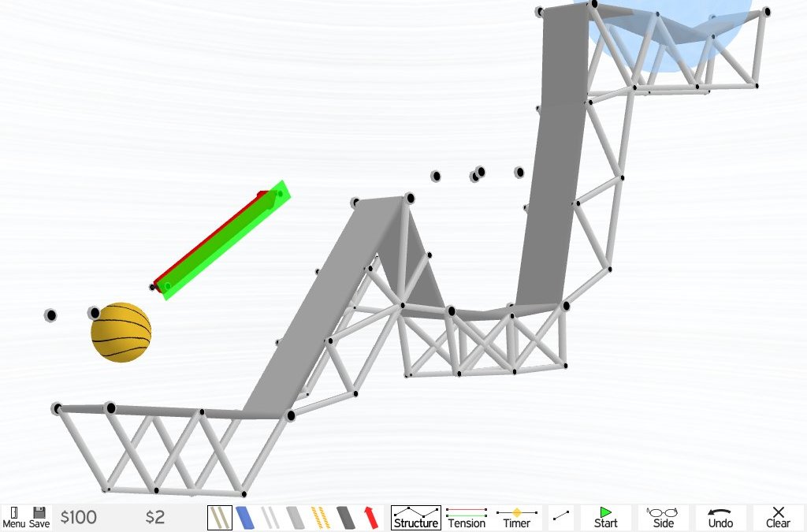Viewport: 807px width, 532px height.
Task: Select the highlighted green beam
Action: 225,241
